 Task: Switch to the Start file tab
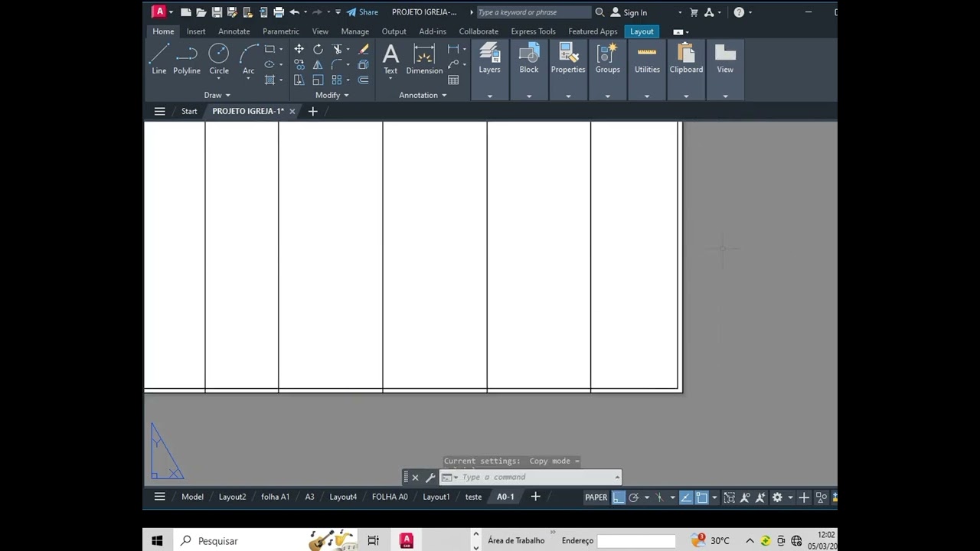pyautogui.click(x=189, y=112)
